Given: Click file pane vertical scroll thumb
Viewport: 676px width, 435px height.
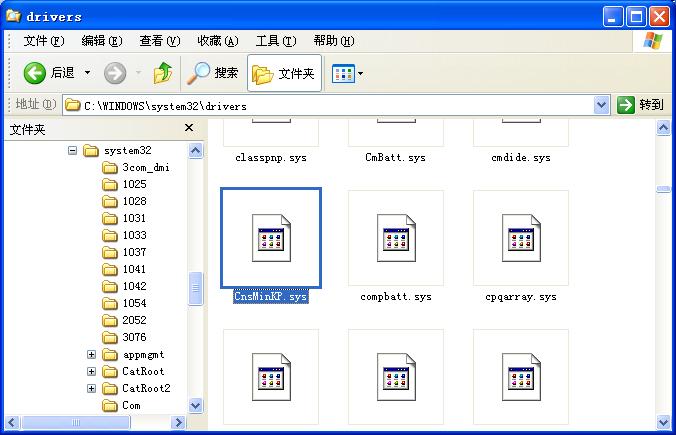Looking at the screenshot, I should click(x=663, y=189).
